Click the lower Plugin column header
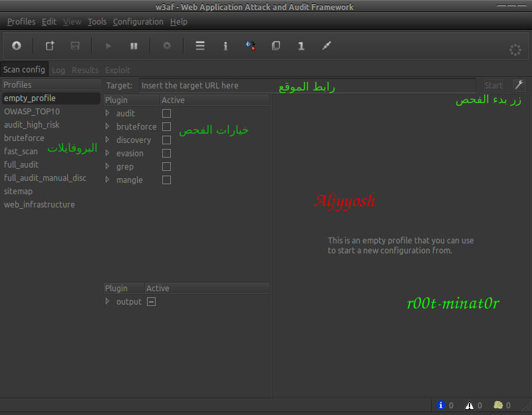The width and height of the screenshot is (532, 415). [x=124, y=288]
